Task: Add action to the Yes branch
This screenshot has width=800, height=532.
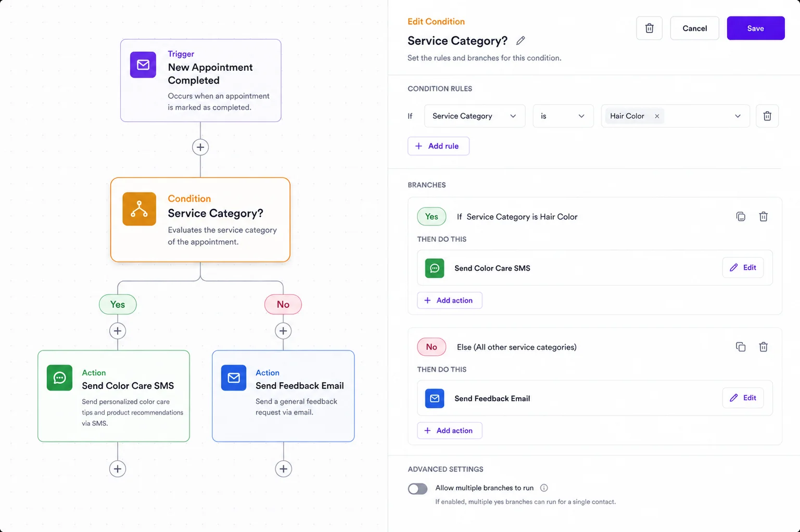Action: (x=450, y=301)
